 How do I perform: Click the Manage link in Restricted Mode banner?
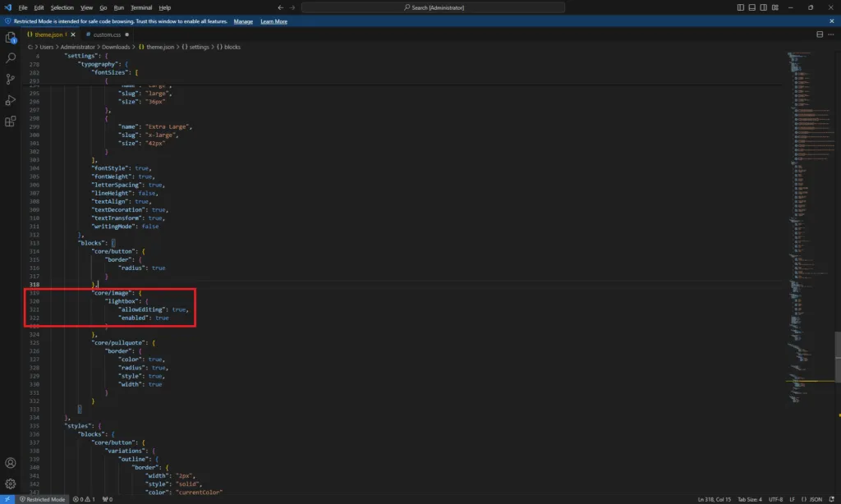coord(243,21)
